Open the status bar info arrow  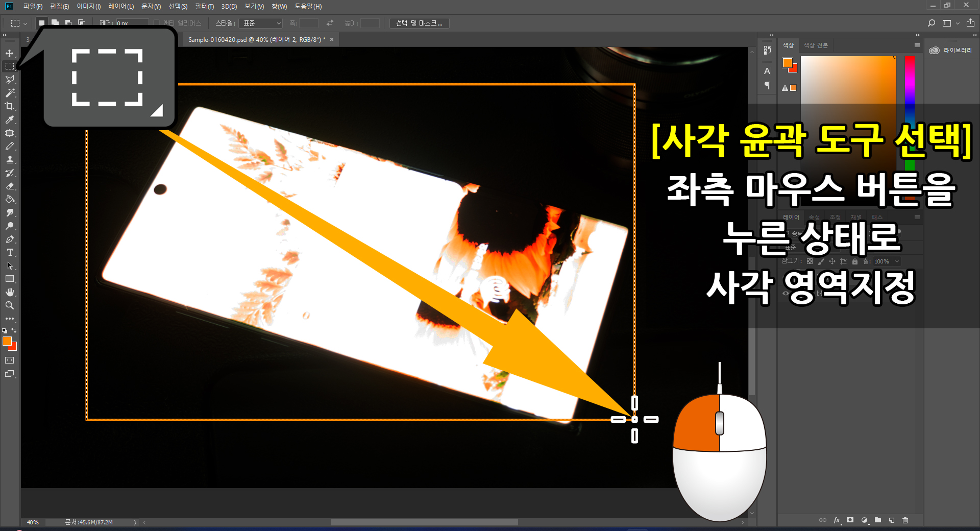click(x=135, y=522)
